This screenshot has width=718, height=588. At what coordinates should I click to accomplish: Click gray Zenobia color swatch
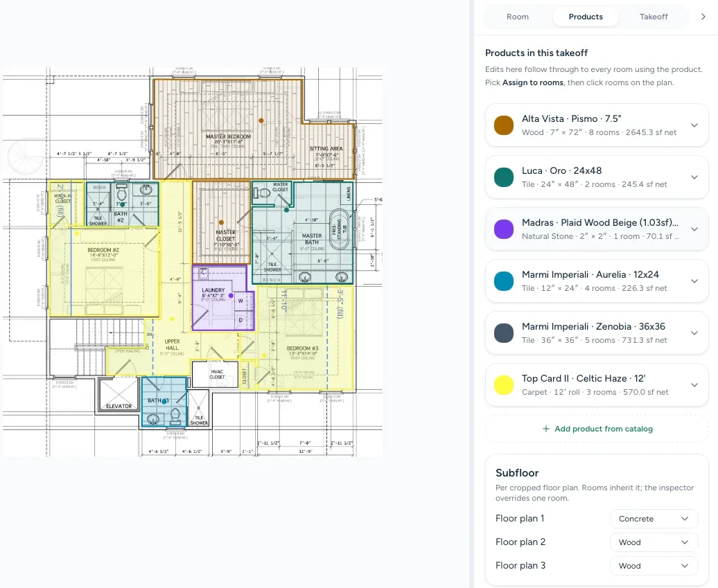504,333
